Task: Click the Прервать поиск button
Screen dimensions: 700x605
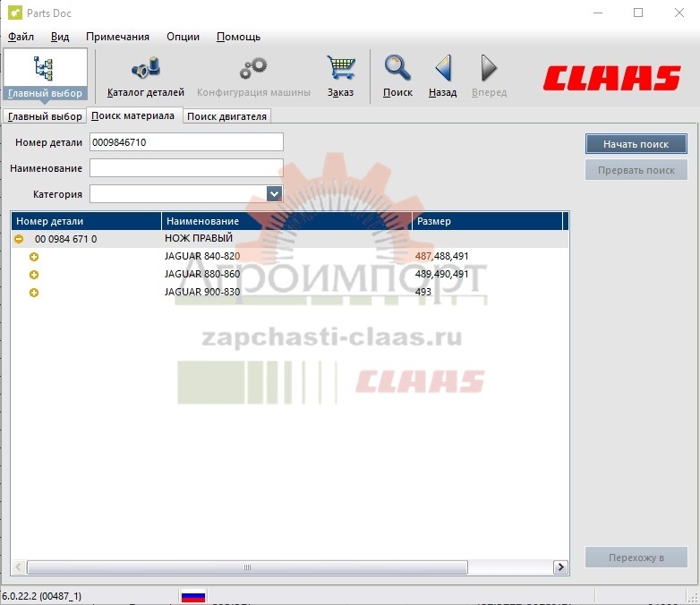Action: tap(636, 170)
